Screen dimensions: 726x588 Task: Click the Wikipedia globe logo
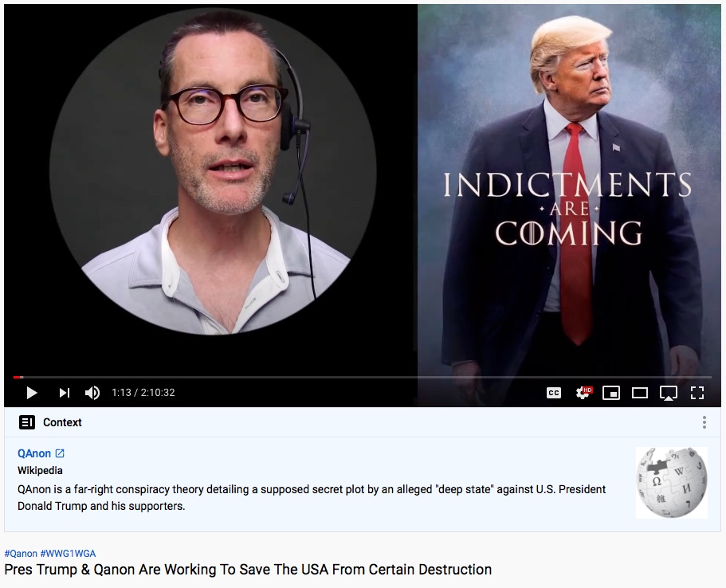click(671, 483)
